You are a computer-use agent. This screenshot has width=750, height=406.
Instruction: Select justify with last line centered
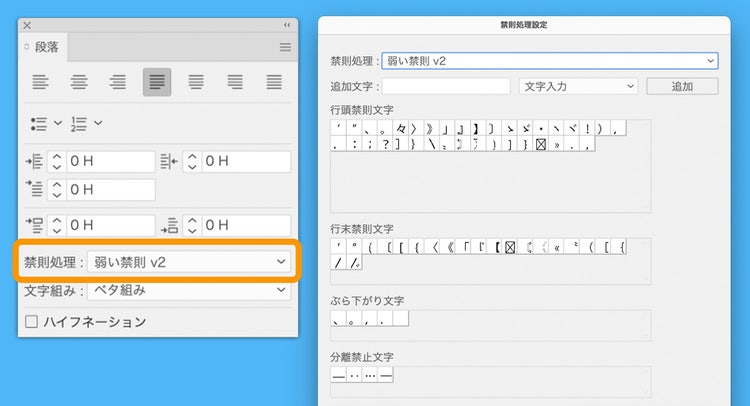pyautogui.click(x=197, y=82)
